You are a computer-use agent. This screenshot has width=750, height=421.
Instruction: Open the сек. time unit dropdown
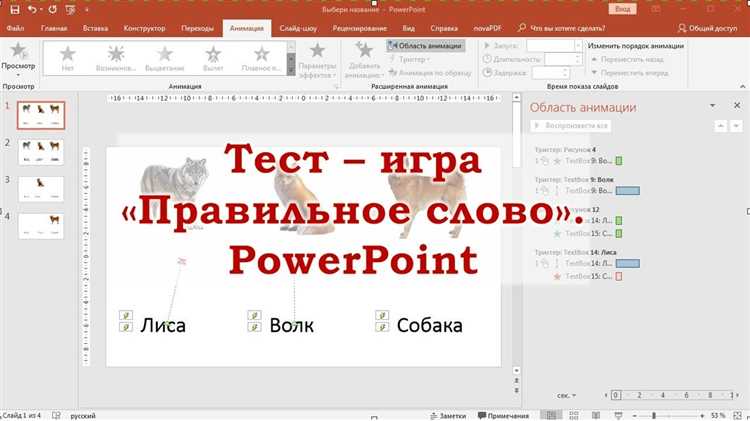click(566, 395)
